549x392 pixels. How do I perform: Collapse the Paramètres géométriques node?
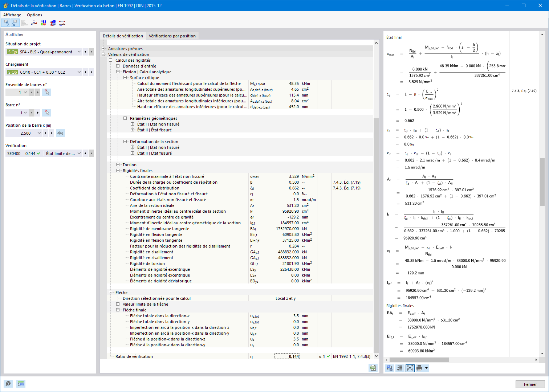[125, 118]
